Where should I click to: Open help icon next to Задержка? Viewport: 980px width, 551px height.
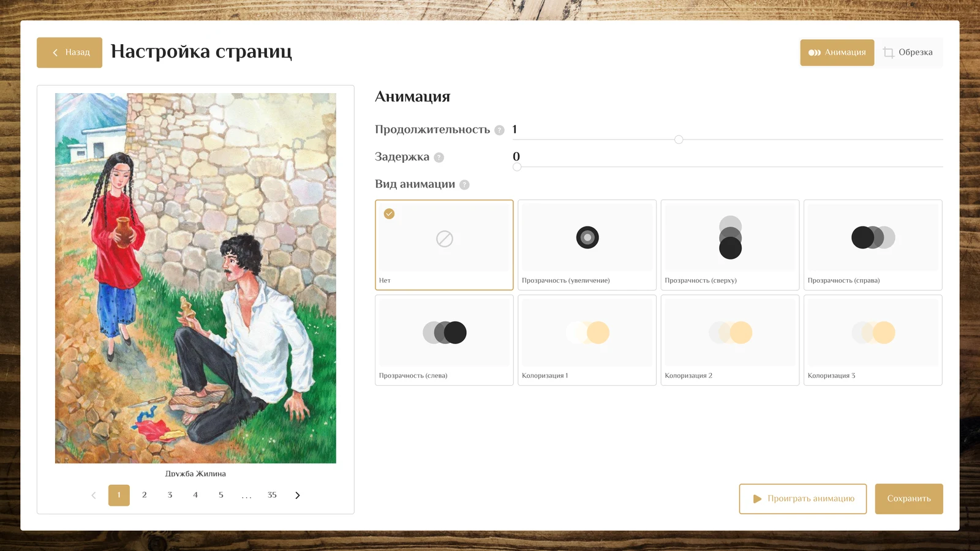[x=439, y=157]
